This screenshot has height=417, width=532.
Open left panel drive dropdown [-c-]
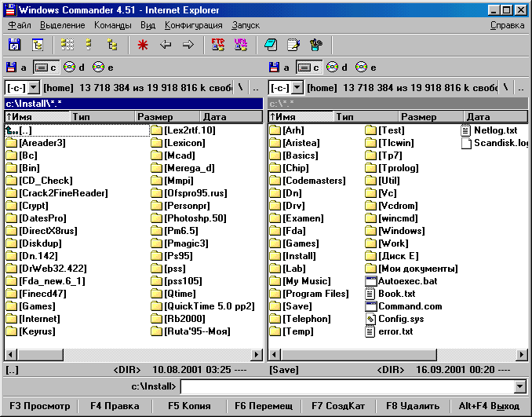[x=33, y=88]
